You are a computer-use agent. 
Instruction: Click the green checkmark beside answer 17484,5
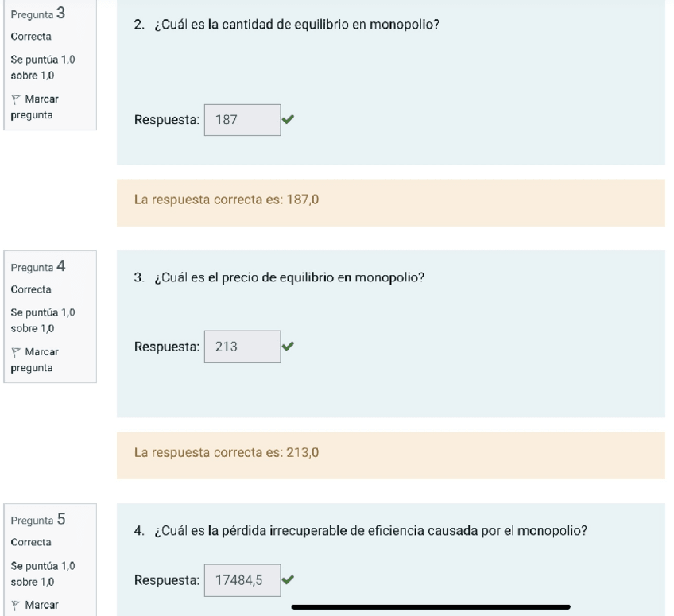click(x=288, y=580)
